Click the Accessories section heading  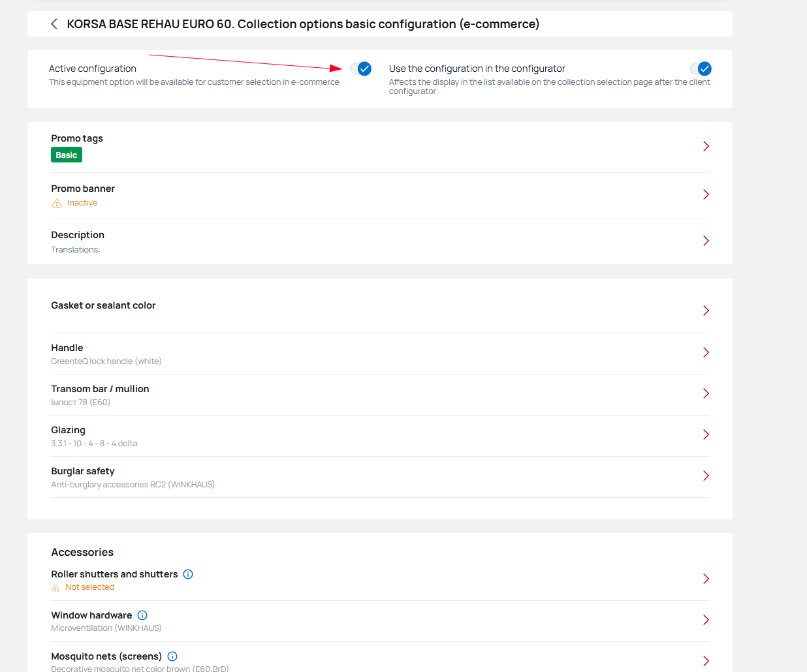point(82,553)
